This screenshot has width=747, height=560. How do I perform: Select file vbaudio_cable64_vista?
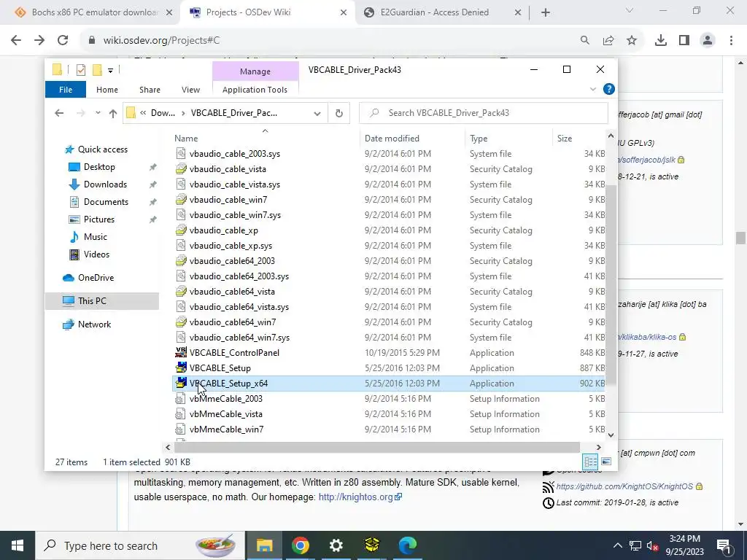231,292
